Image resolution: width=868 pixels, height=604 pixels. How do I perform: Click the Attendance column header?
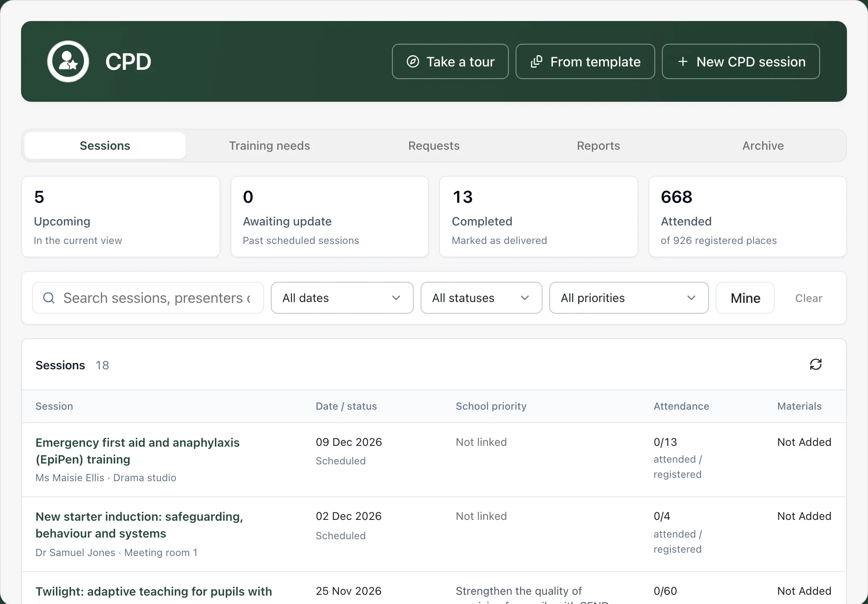pos(681,406)
